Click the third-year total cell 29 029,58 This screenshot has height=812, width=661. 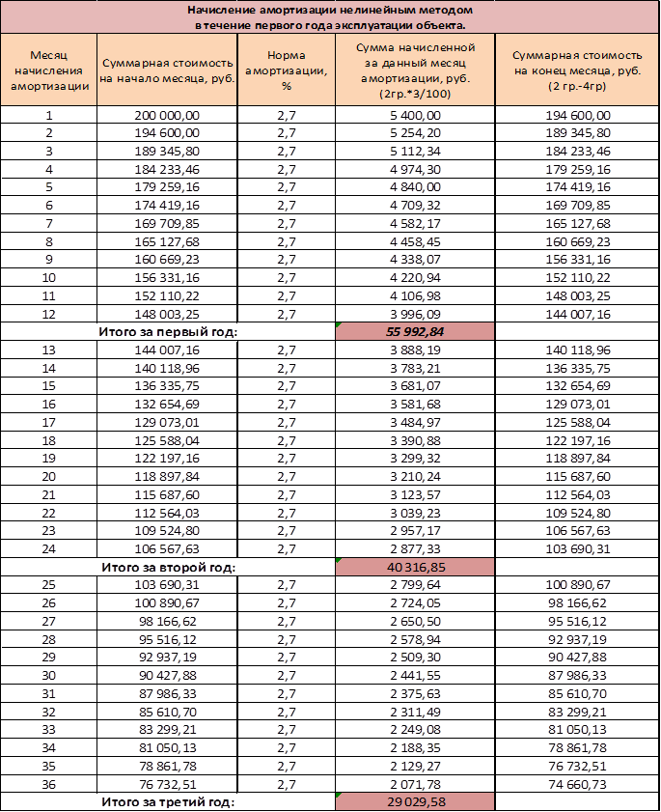click(x=415, y=802)
